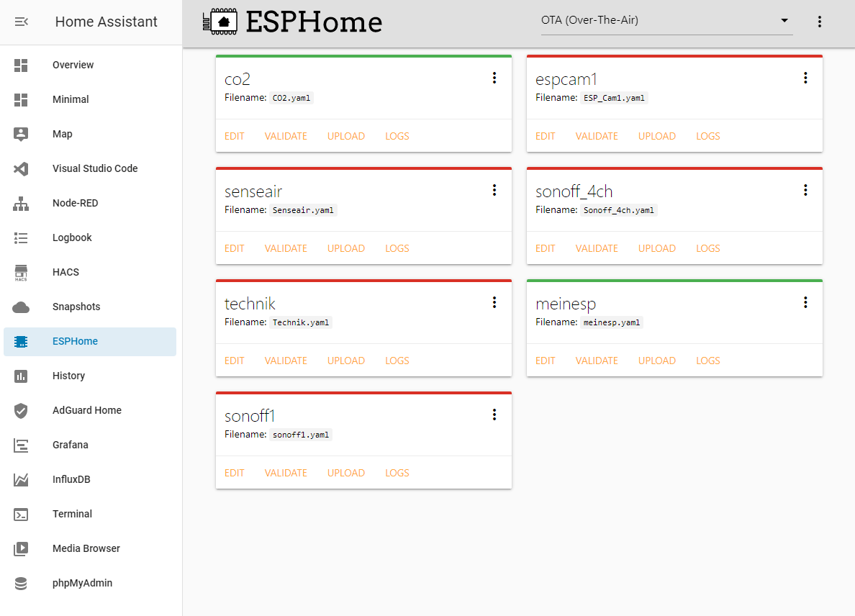This screenshot has width=855, height=616.
Task: Open LOGS for the meinesp device
Action: 707,360
